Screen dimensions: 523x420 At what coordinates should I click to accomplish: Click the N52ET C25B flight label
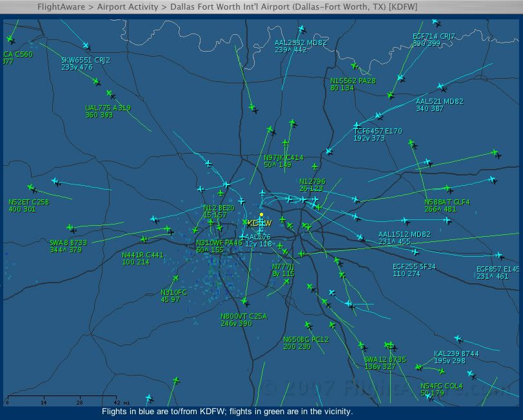(28, 206)
